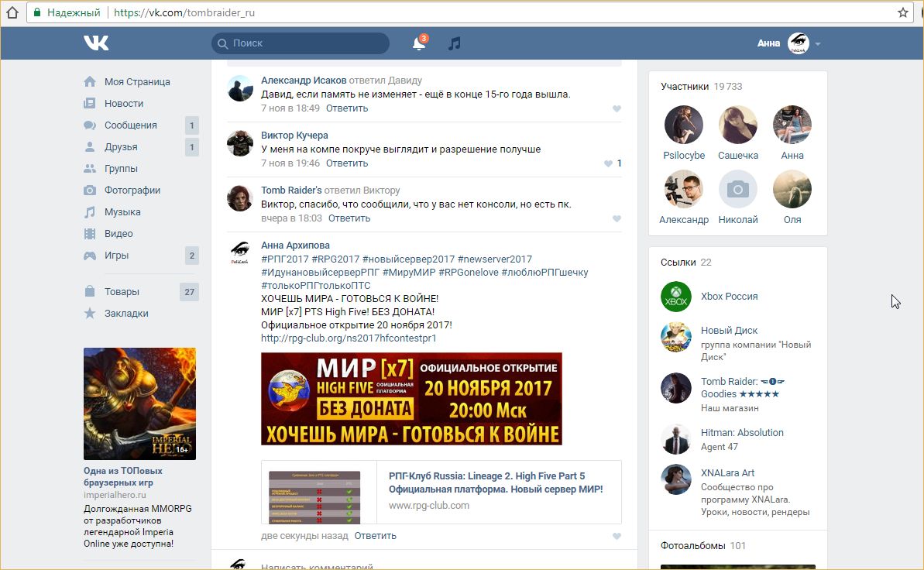Screen dimensions: 924x570
Task: Click the browser address bar URL
Action: [x=184, y=12]
